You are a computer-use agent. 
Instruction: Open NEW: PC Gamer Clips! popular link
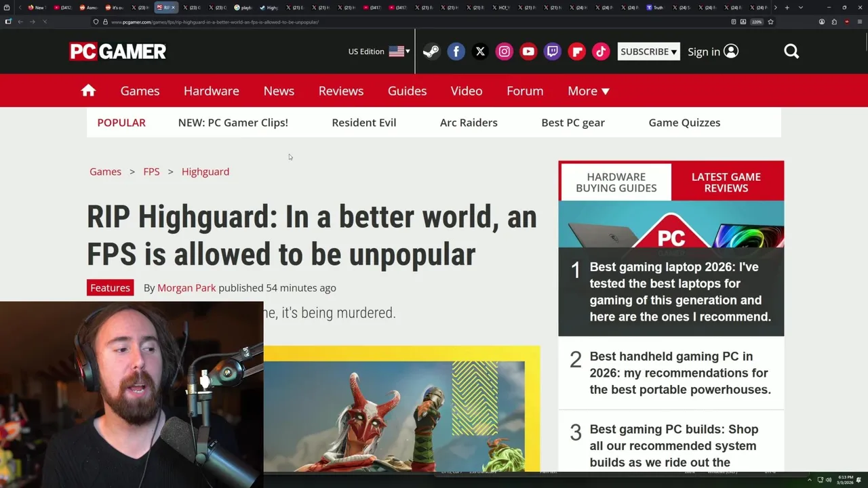(233, 123)
